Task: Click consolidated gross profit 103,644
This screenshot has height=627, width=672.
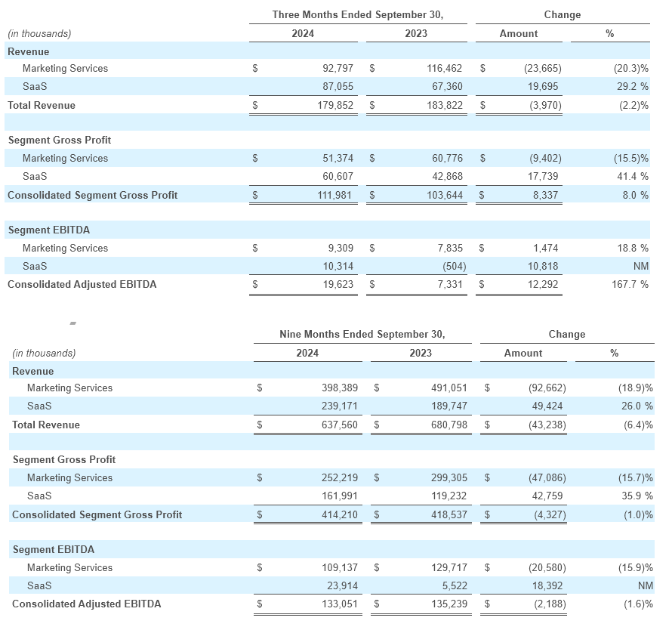Action: tap(445, 196)
